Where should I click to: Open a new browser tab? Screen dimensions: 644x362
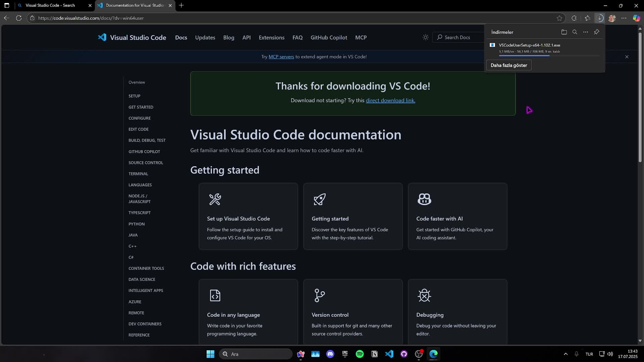coord(181,5)
